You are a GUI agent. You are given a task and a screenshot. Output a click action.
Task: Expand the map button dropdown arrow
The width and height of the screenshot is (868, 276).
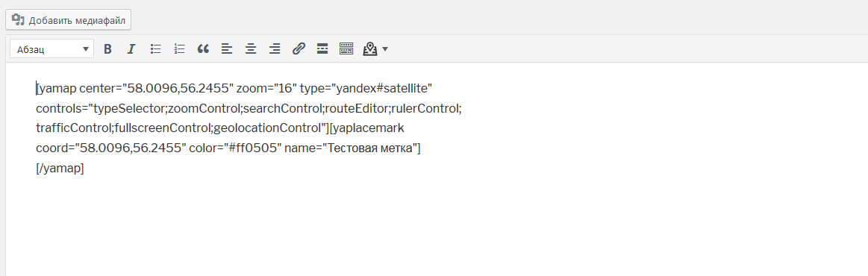click(x=385, y=49)
